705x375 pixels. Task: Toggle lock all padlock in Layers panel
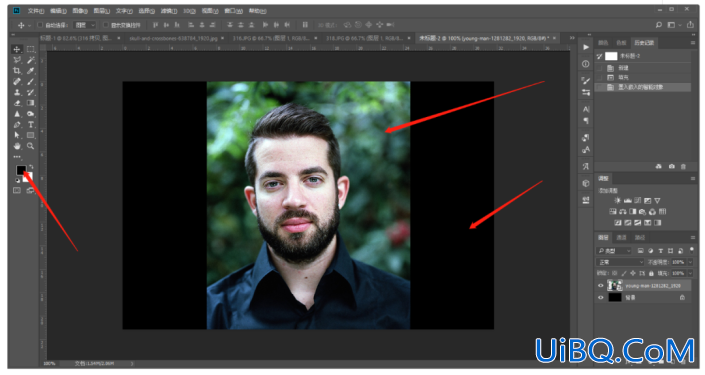[x=651, y=273]
